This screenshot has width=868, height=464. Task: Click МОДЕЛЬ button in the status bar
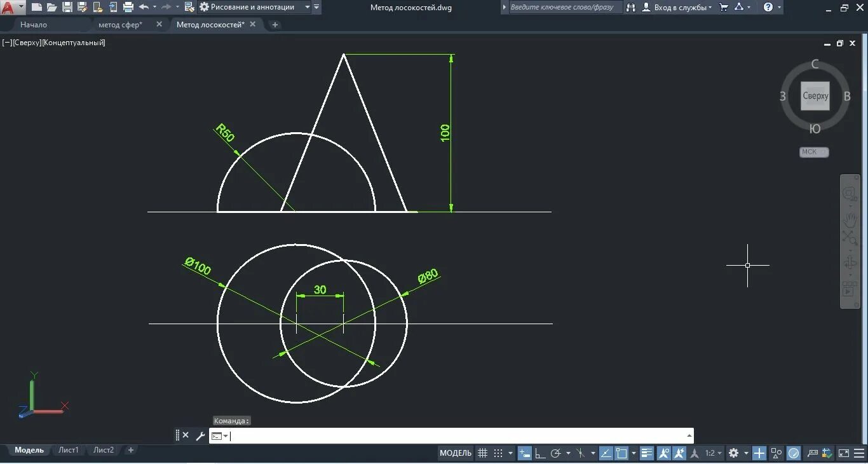pos(455,453)
